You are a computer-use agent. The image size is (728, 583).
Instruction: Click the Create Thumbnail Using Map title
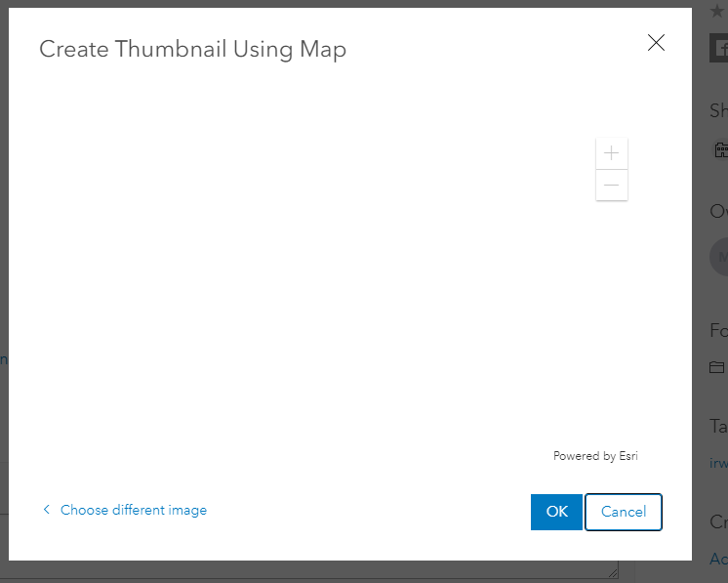[192, 49]
